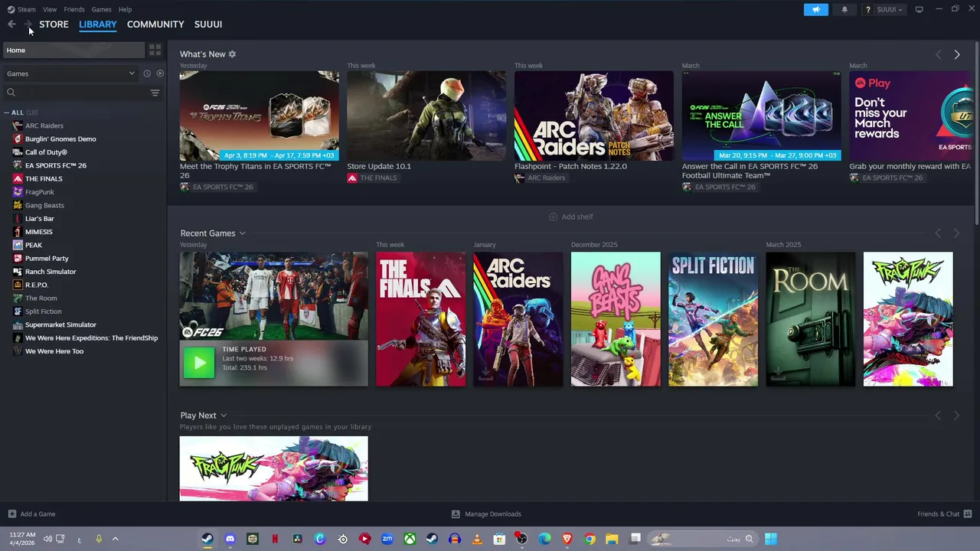Open the Help menu
Viewport: 980px width, 551px height.
point(126,9)
